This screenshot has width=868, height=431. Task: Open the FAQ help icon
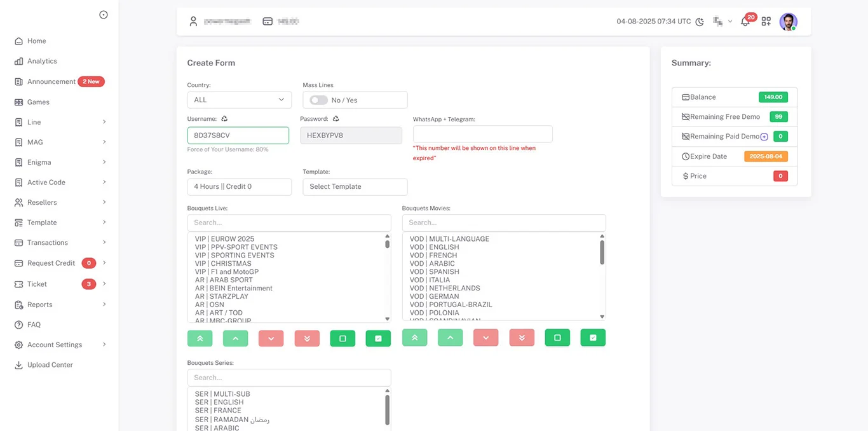pyautogui.click(x=19, y=325)
